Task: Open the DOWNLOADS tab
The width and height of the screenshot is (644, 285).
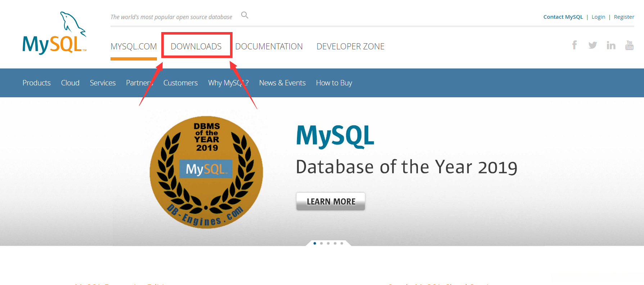Action: [196, 46]
